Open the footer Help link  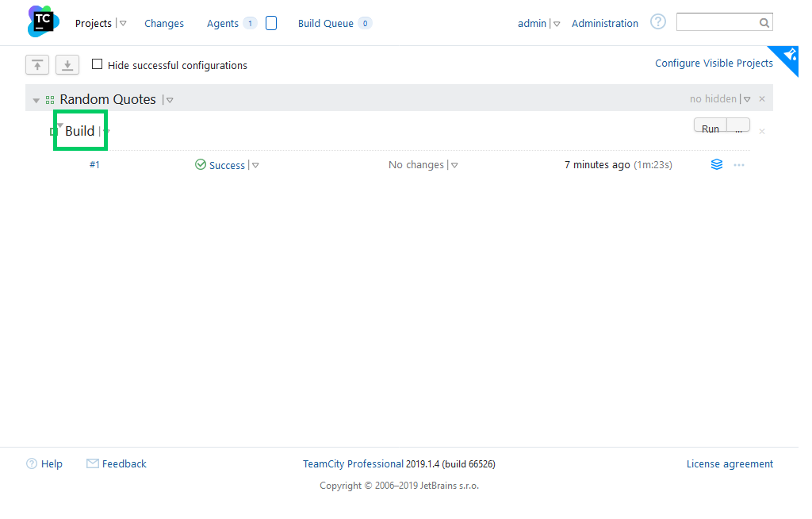point(52,463)
